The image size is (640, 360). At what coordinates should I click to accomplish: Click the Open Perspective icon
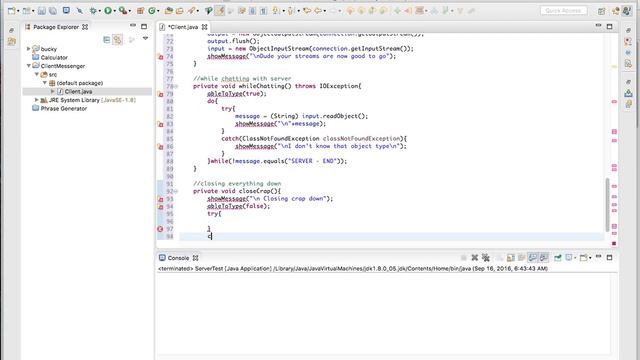(601, 11)
